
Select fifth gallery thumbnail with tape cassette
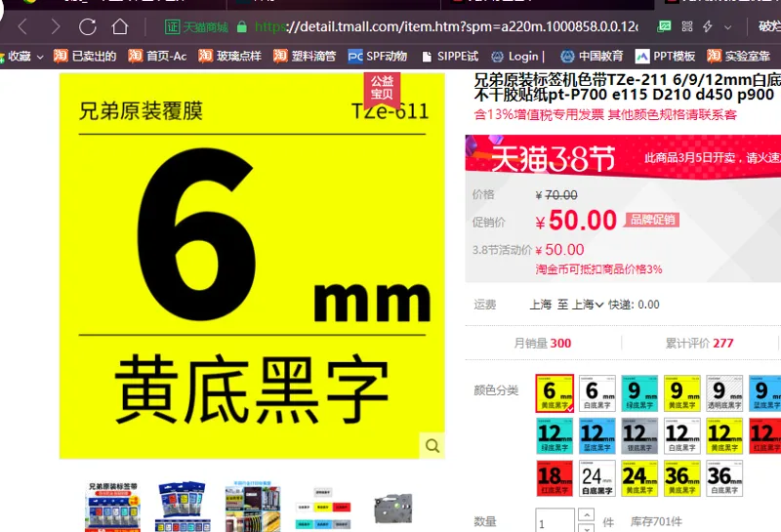tap(393, 507)
